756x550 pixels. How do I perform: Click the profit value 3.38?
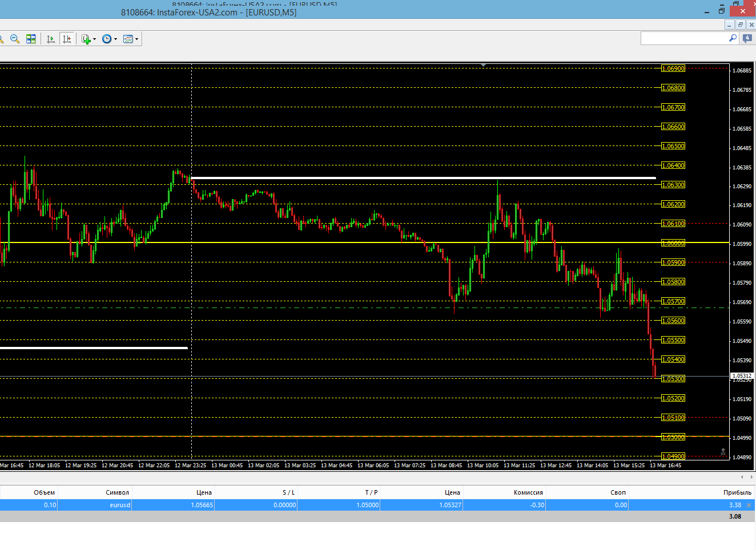[735, 505]
